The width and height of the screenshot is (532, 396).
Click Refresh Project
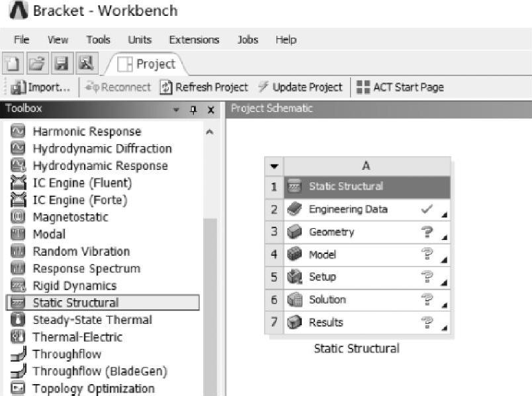[204, 87]
